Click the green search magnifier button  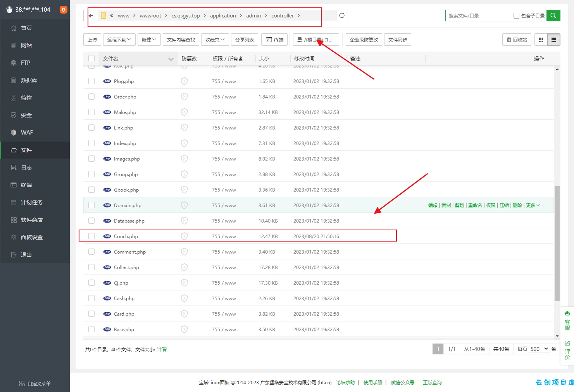[553, 16]
